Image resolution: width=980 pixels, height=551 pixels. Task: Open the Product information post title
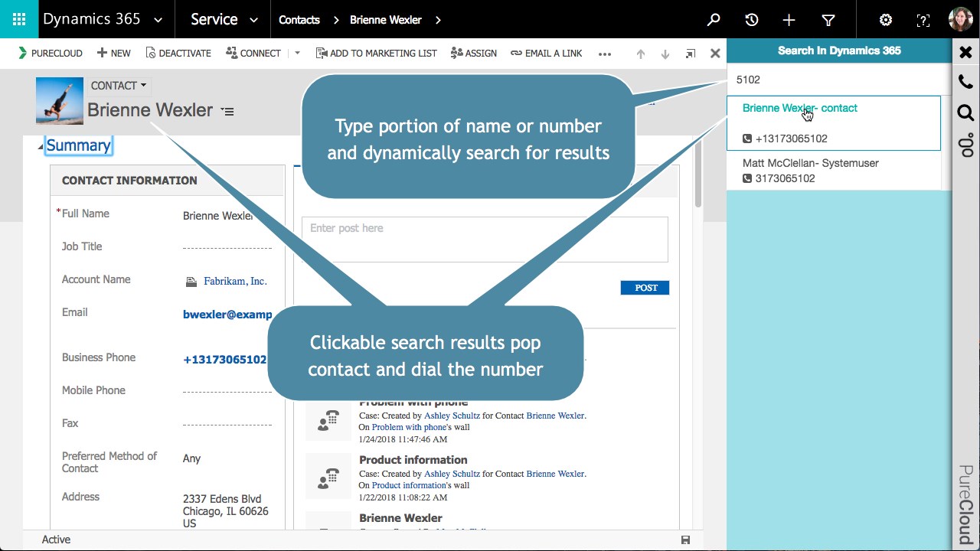[x=413, y=460]
